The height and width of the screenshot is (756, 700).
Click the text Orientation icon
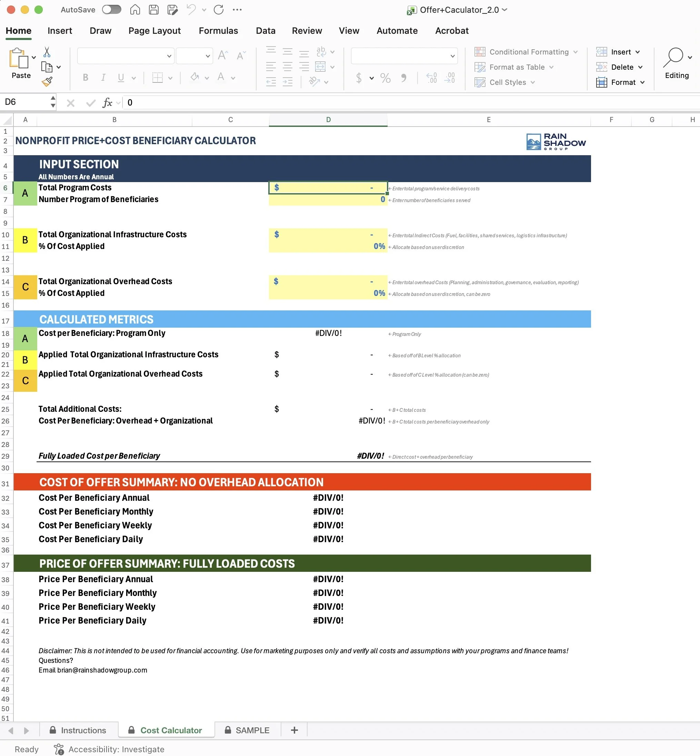point(314,81)
